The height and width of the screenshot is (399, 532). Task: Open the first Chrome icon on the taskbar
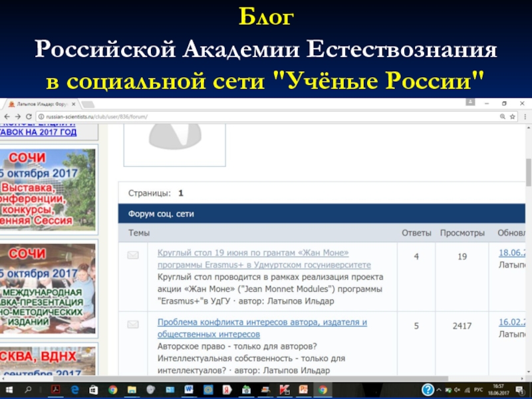tap(112, 390)
